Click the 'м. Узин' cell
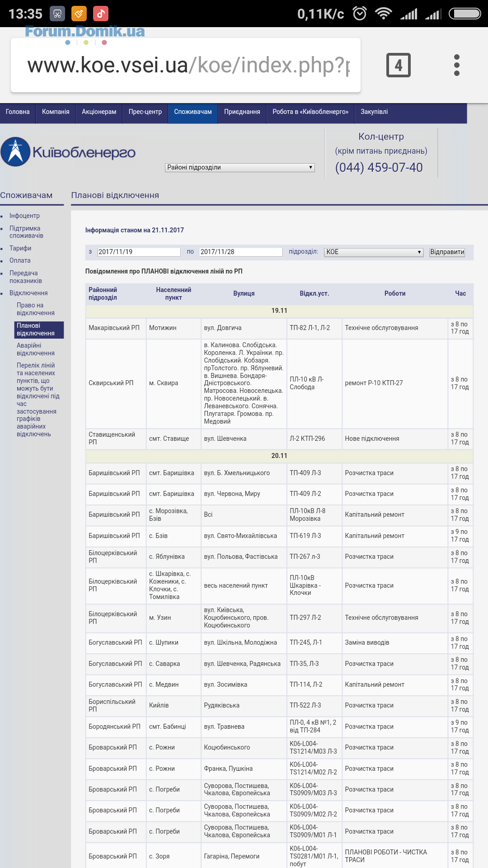This screenshot has width=488, height=868. [174, 618]
